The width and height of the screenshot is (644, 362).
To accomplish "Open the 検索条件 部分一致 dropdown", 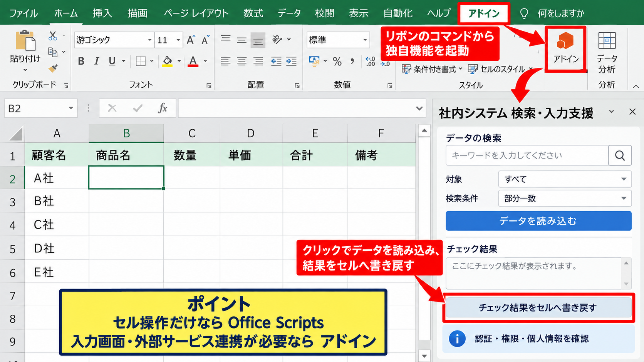I will (565, 199).
